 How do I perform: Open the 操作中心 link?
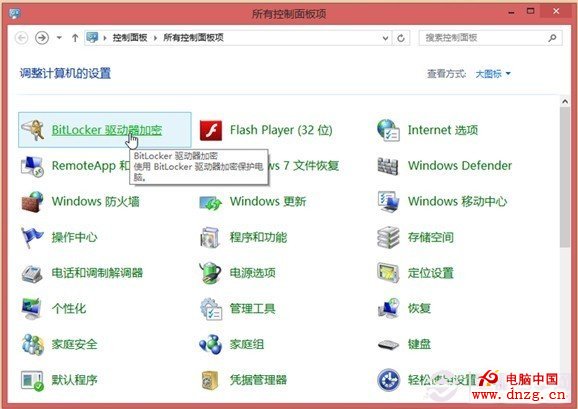pos(74,237)
